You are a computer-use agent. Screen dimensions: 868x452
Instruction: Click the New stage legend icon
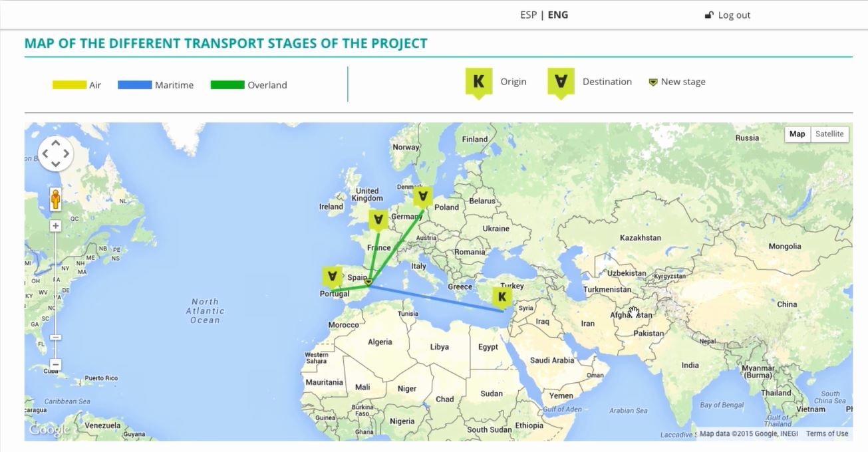coord(653,82)
